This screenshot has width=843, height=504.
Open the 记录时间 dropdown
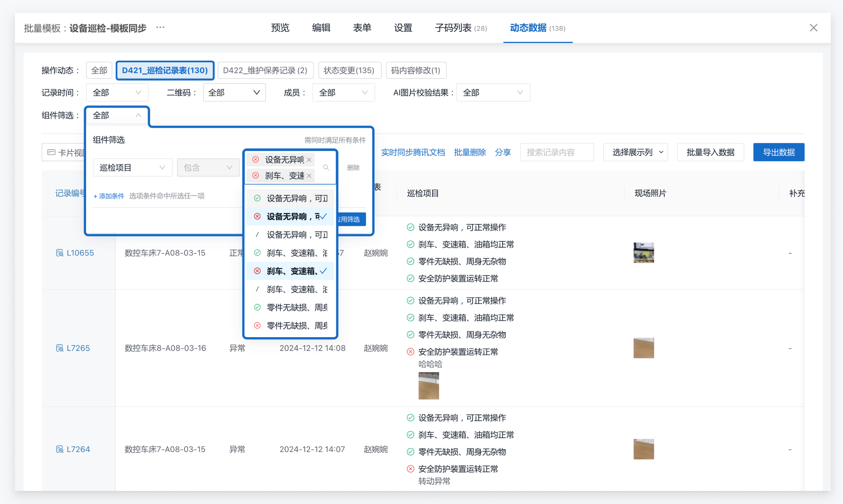pos(117,93)
